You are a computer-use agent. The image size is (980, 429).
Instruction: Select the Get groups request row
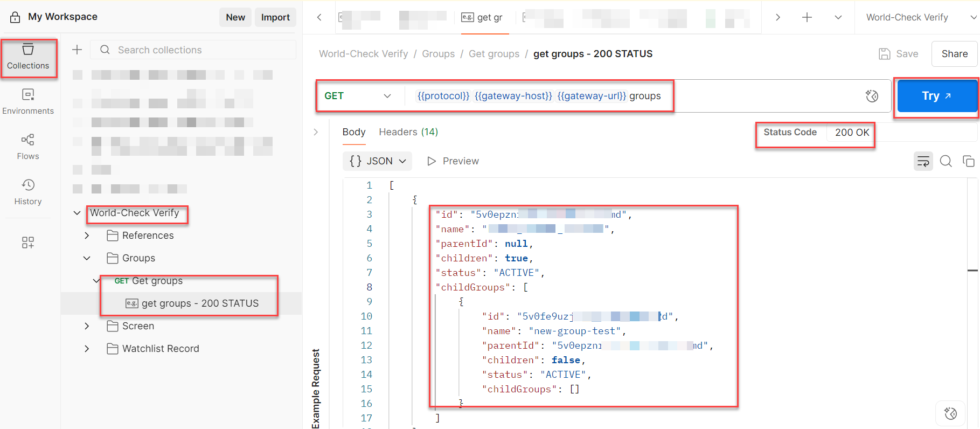(181, 281)
